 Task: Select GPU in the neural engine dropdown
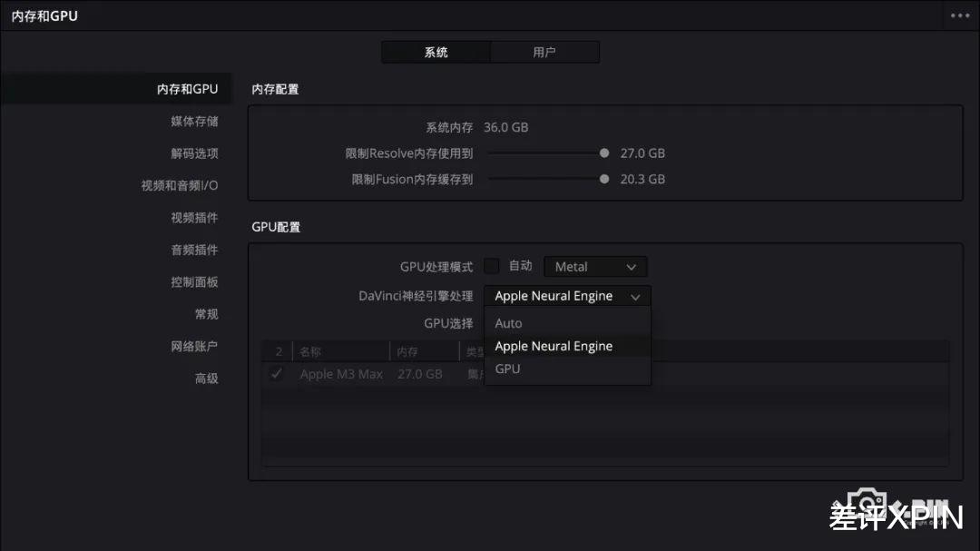point(507,369)
